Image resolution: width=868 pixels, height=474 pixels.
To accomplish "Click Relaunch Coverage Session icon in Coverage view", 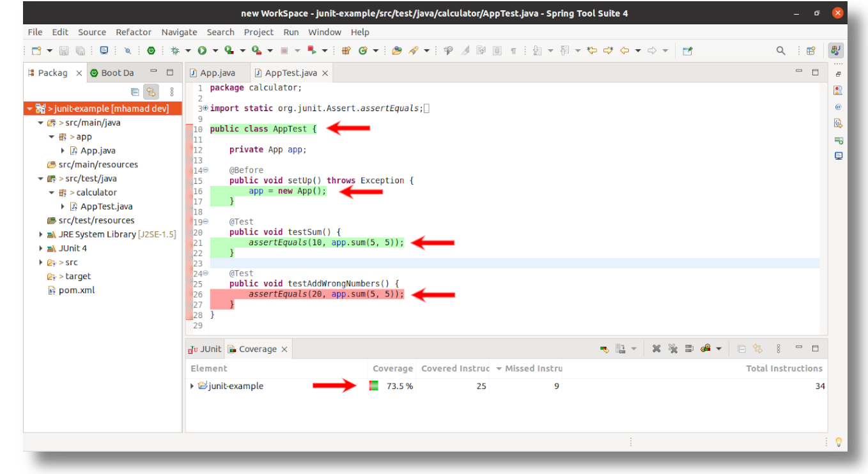I will coord(605,349).
